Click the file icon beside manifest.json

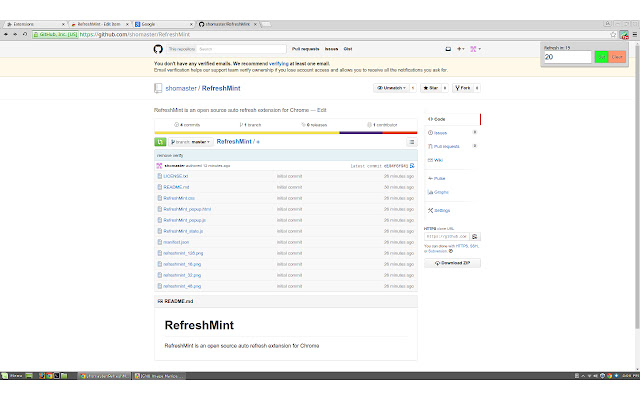(x=160, y=242)
